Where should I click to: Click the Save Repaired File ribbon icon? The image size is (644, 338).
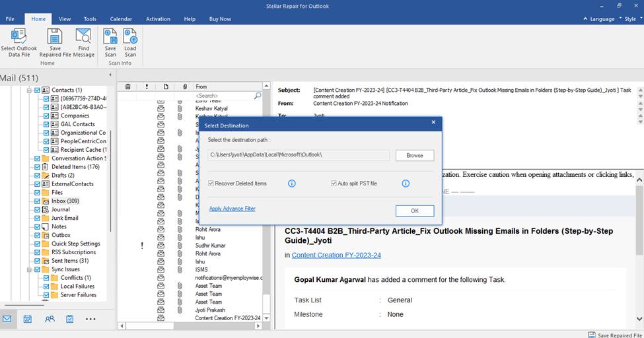coord(55,37)
